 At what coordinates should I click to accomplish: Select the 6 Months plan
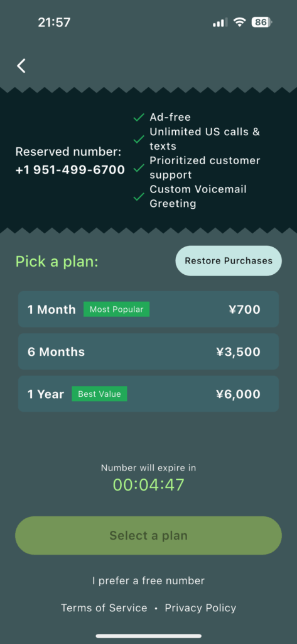tap(148, 352)
